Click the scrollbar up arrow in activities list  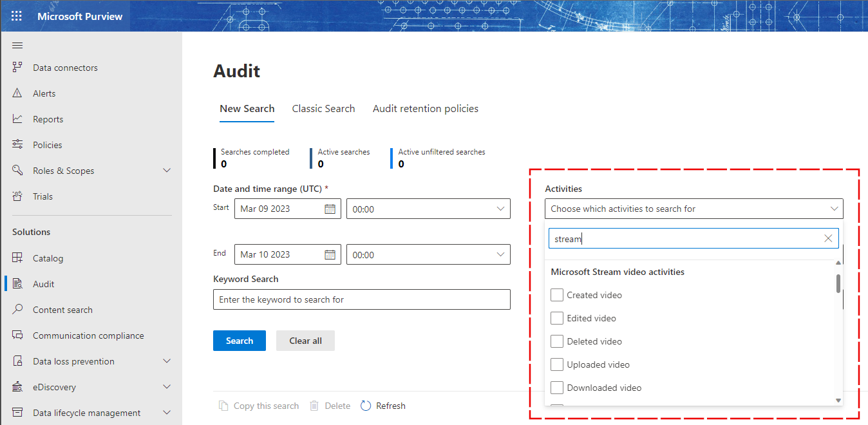[x=838, y=263]
